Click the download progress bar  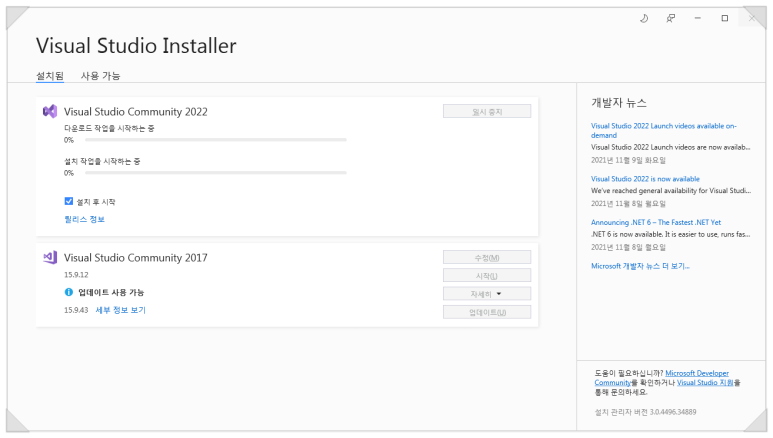point(215,140)
